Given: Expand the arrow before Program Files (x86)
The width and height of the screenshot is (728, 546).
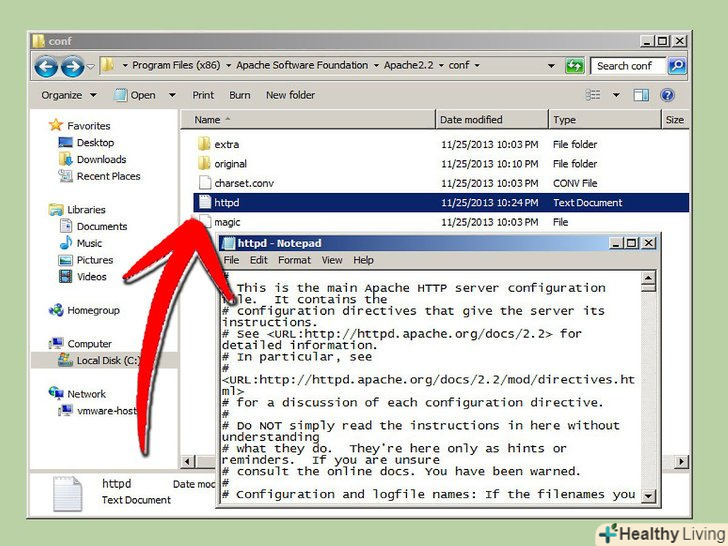Looking at the screenshot, I should point(125,65).
